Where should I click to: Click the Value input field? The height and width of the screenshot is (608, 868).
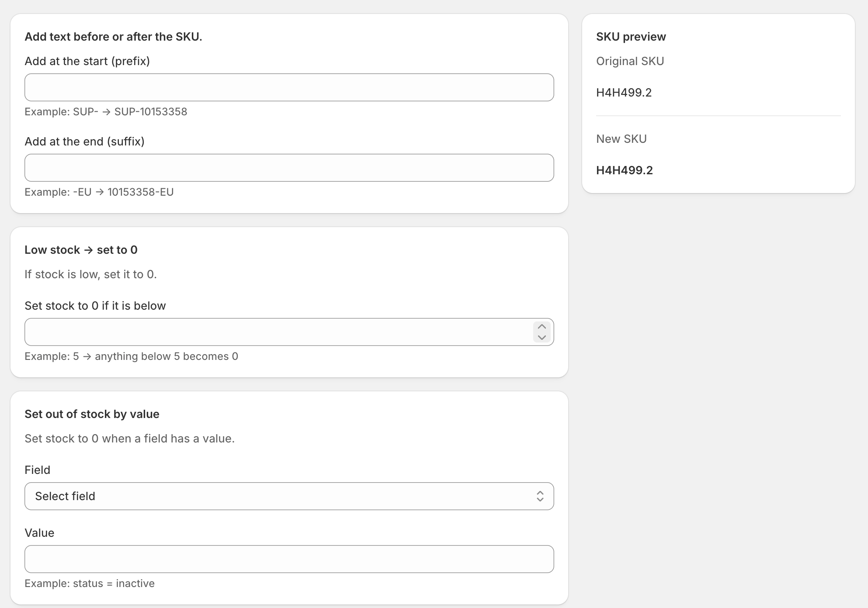click(289, 559)
